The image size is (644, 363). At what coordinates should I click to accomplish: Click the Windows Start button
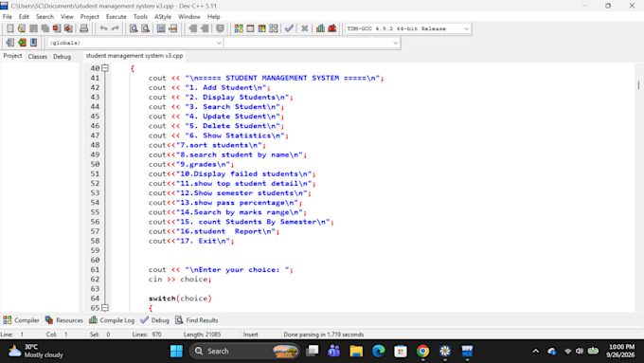click(176, 351)
